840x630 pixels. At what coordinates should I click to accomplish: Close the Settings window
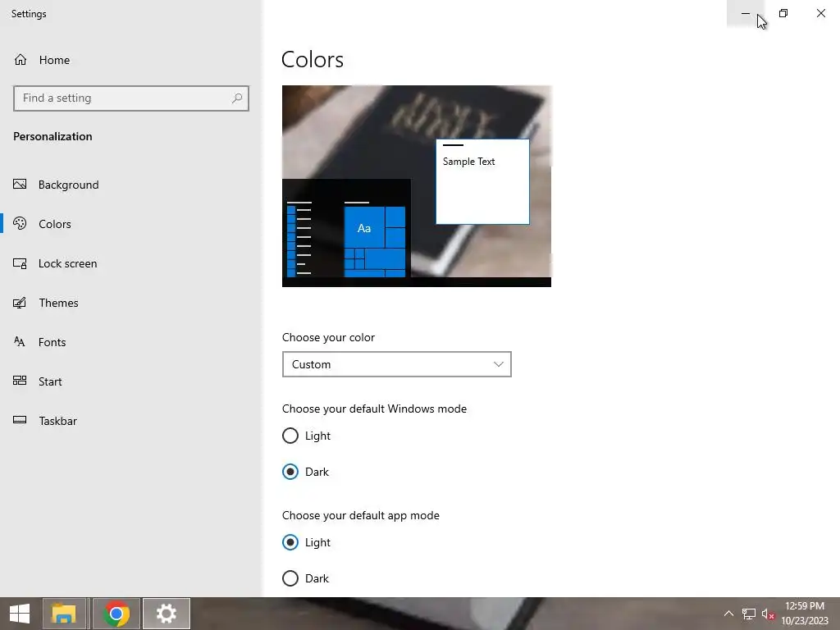pos(820,13)
